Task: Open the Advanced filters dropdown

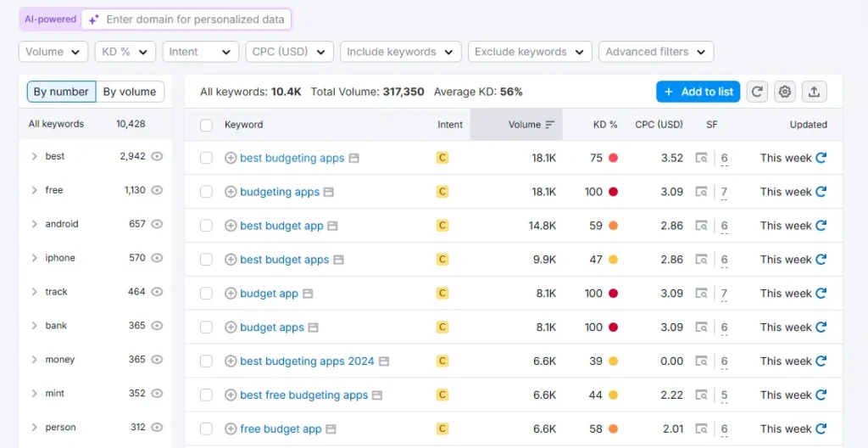Action: [x=656, y=52]
